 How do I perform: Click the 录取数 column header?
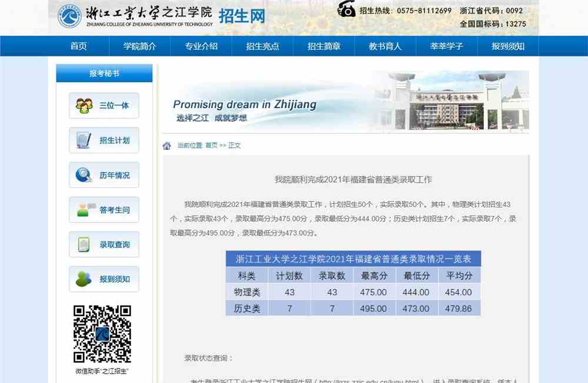(x=332, y=276)
